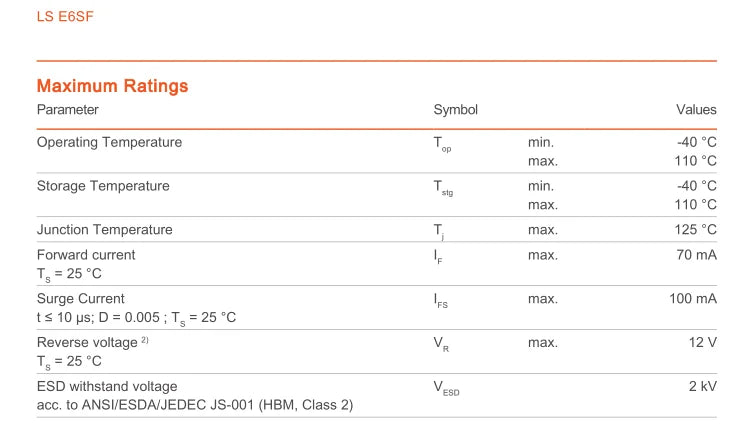Click the Values column header

click(696, 110)
